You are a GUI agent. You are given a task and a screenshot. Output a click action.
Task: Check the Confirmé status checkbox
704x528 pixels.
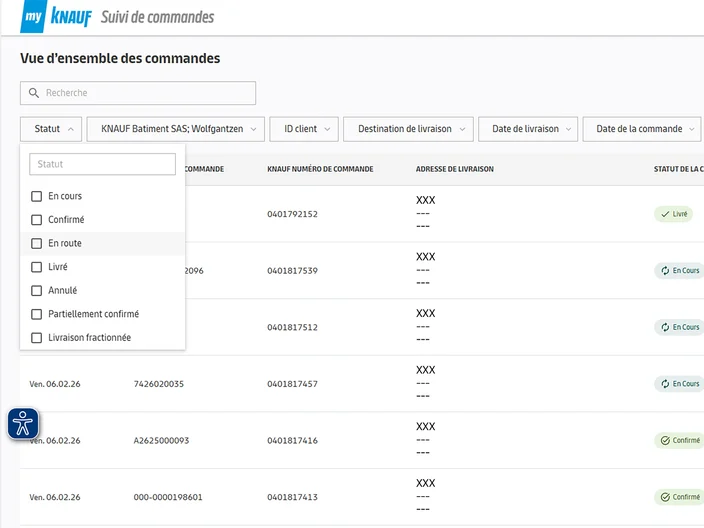(x=36, y=220)
